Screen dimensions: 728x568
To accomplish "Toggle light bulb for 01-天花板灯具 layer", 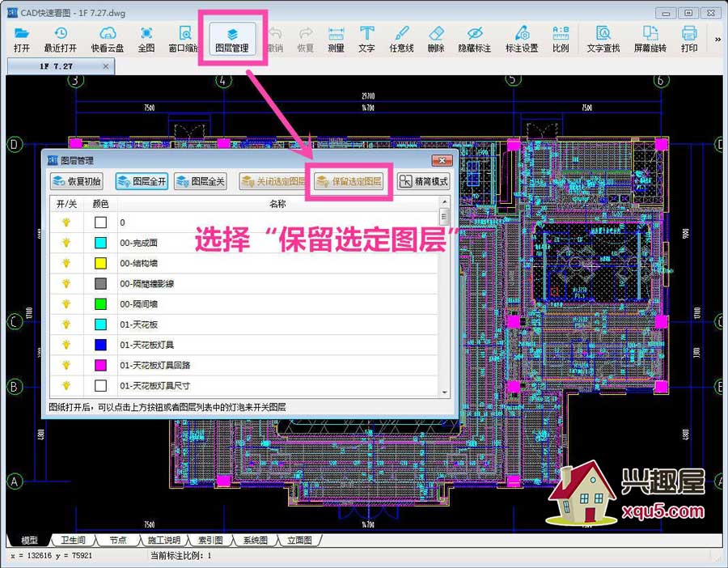I will [x=66, y=345].
